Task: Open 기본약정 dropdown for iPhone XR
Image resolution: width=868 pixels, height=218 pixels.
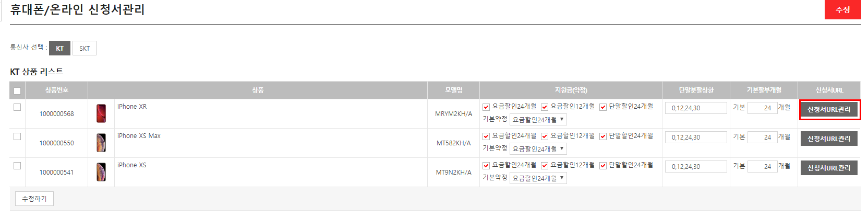Action: click(x=538, y=120)
